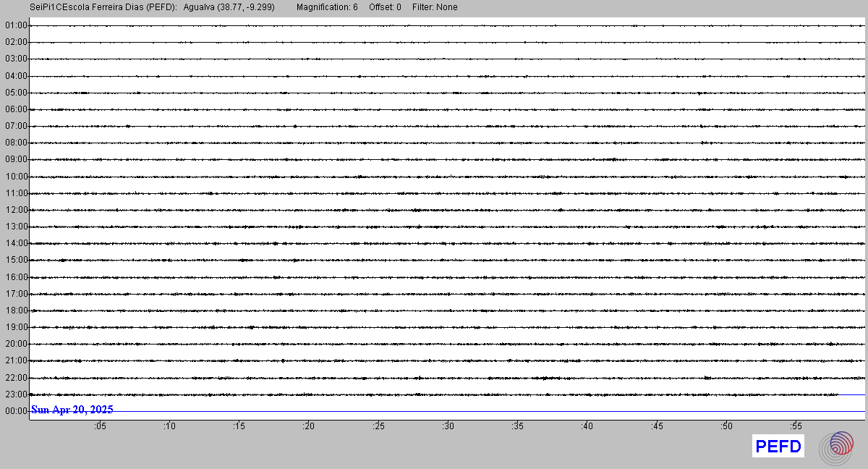Viewport: 868px width, 469px height.
Task: Select the 20:00 hour label
Action: 16,344
